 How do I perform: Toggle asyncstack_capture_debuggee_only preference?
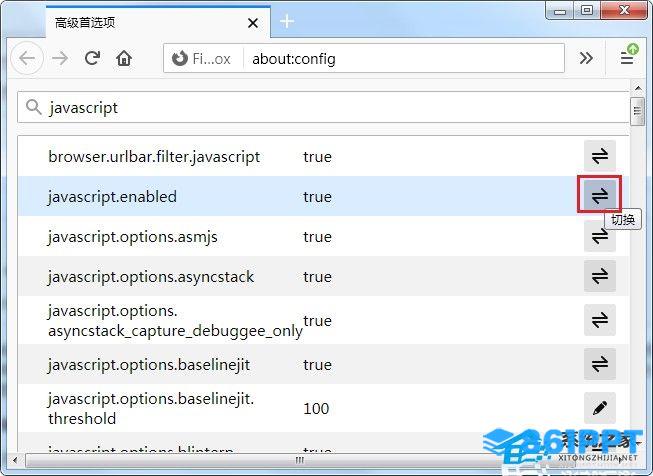600,320
